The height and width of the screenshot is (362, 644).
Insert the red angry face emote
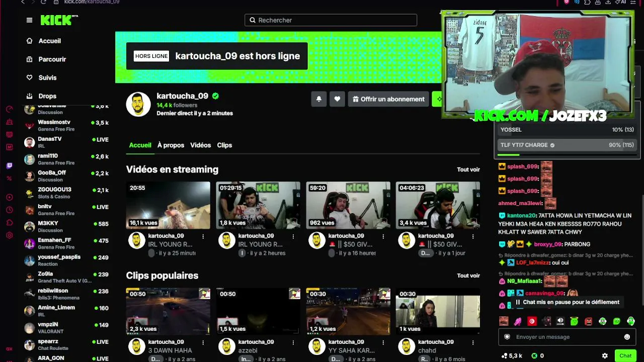(x=588, y=321)
